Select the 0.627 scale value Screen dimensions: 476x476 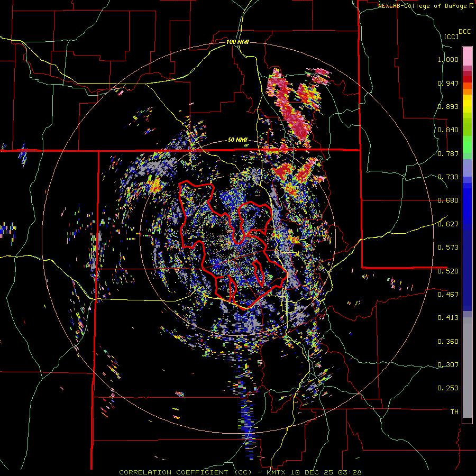(x=448, y=224)
